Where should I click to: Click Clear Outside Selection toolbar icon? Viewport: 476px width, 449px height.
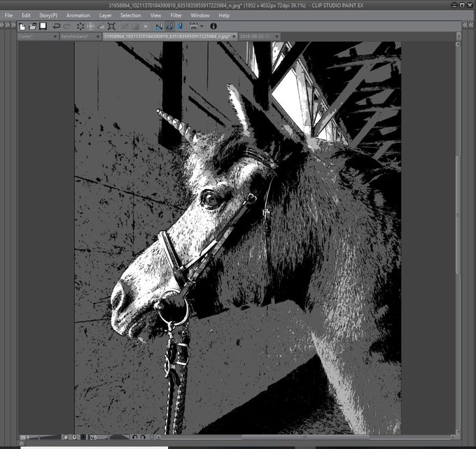pos(91,27)
